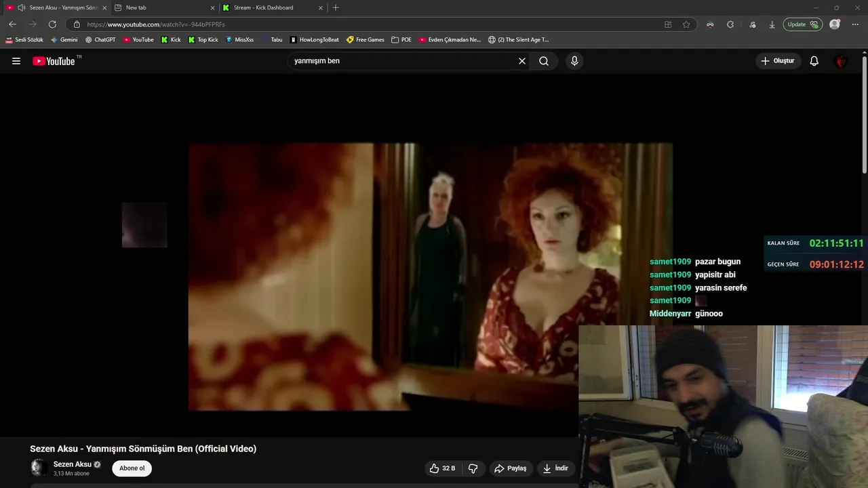Screen dimensions: 868x488
Task: Click the Oluştur create button
Action: pyautogui.click(x=778, y=61)
